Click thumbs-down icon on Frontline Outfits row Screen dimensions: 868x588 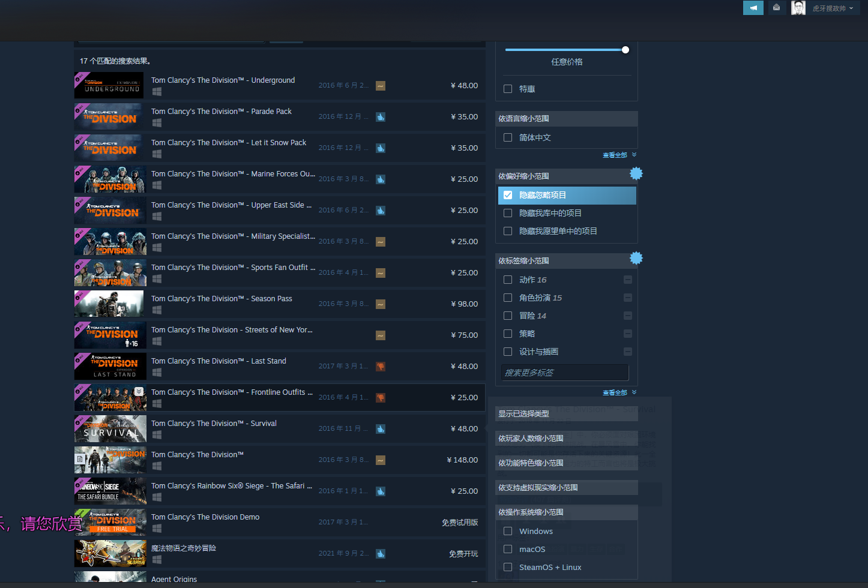[381, 398]
